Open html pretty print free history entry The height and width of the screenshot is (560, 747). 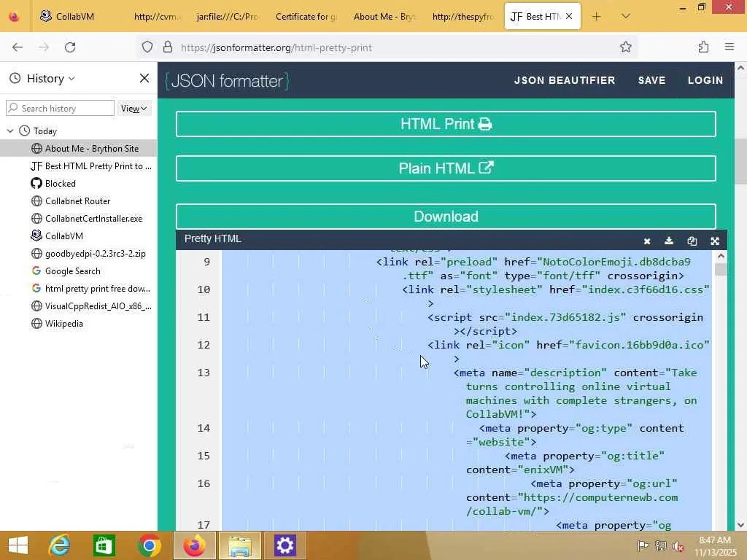78,289
